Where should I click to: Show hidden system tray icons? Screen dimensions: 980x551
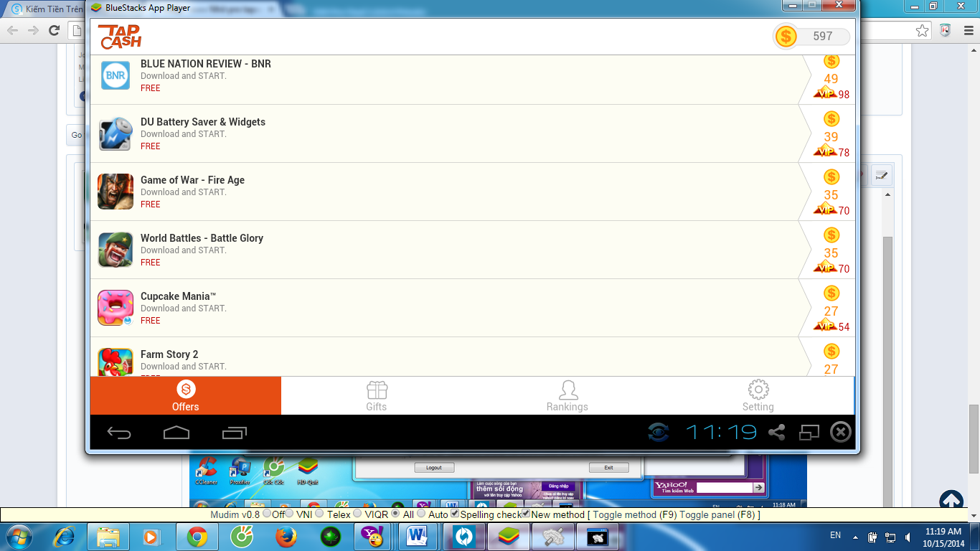coord(855,537)
